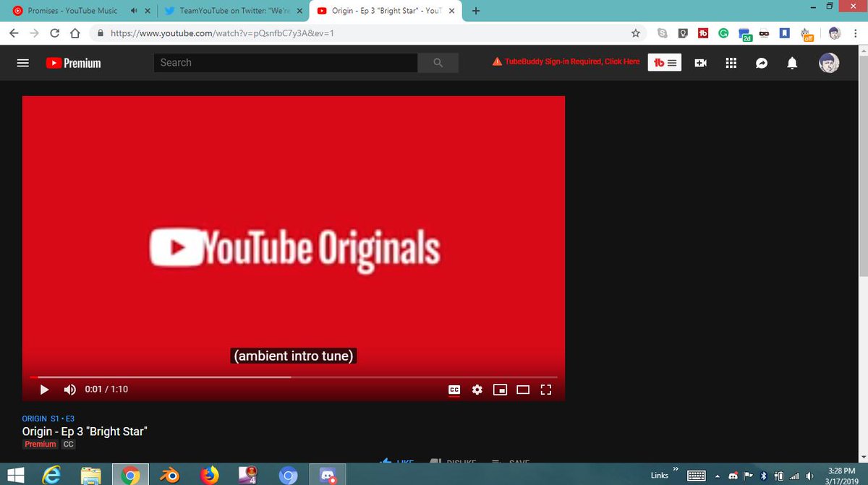Click the extension with off badge

click(x=806, y=34)
